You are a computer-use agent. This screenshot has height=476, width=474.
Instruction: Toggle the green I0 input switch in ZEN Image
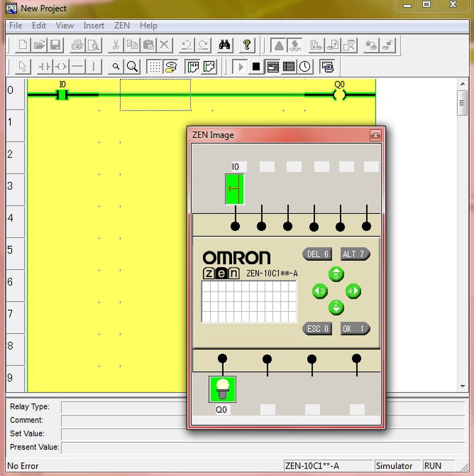[235, 189]
